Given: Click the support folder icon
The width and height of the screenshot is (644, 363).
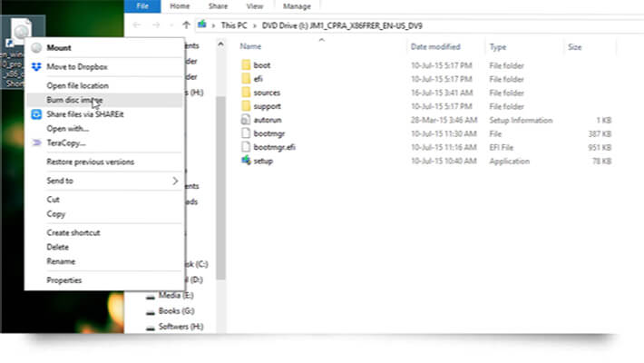Looking at the screenshot, I should coord(246,106).
